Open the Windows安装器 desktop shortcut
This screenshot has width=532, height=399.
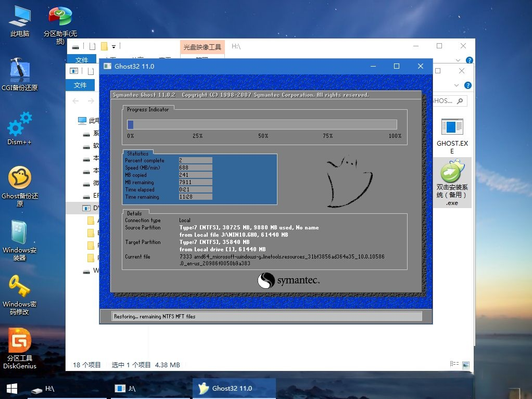(20, 240)
